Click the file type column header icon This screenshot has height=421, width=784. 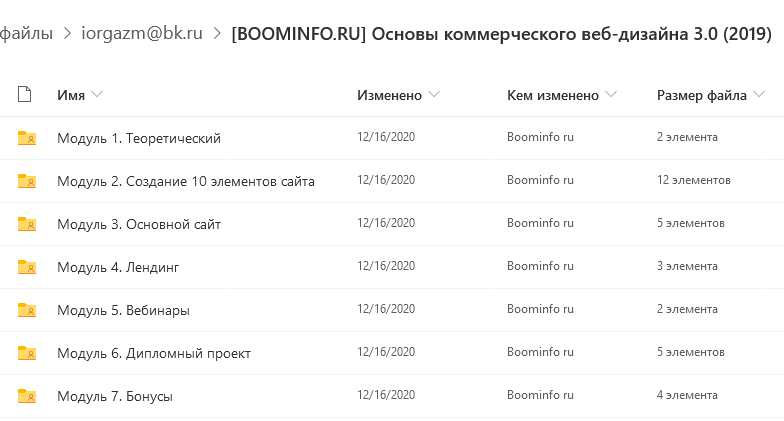click(x=24, y=94)
